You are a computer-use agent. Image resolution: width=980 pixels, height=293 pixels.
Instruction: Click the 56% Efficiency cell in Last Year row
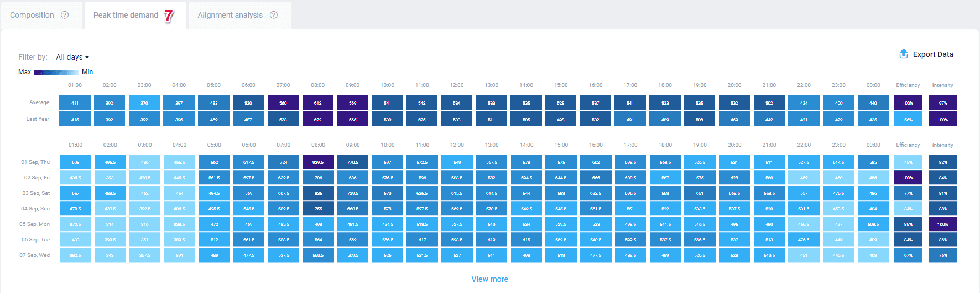coord(908,119)
